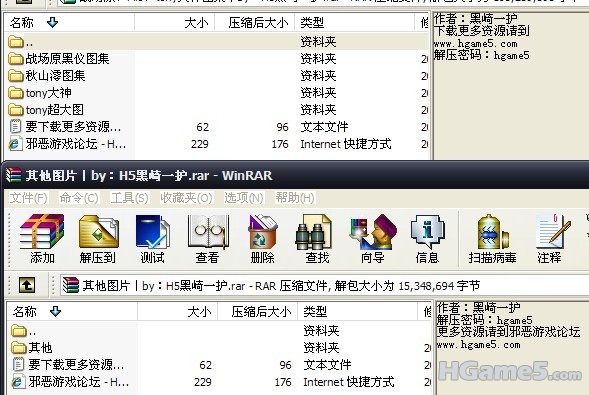Click 解压密码：hgame5 text in back window comment
The width and height of the screenshot is (589, 395).
click(x=481, y=55)
